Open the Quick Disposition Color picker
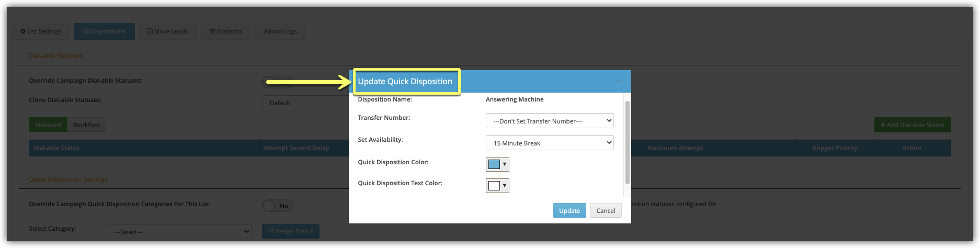980x248 pixels. coord(497,164)
